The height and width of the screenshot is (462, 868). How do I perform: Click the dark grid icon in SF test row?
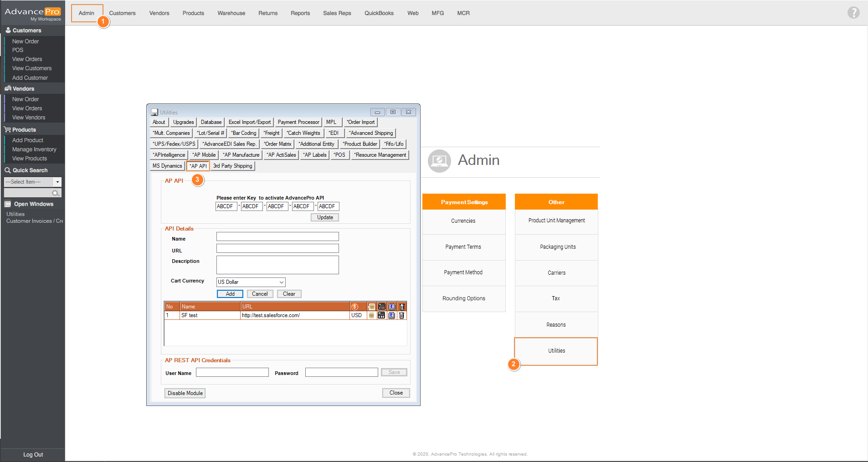pos(381,315)
